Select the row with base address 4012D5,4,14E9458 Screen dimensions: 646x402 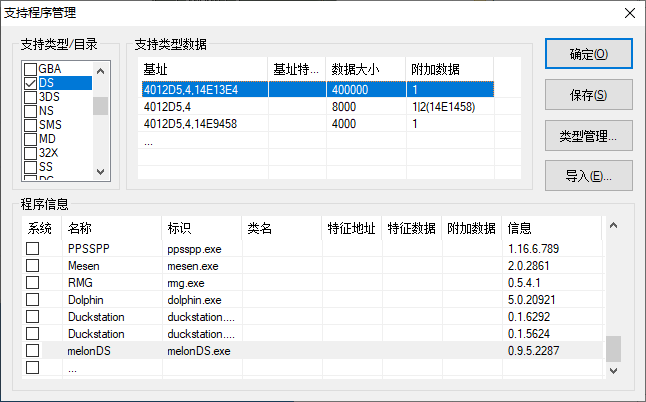click(x=203, y=124)
